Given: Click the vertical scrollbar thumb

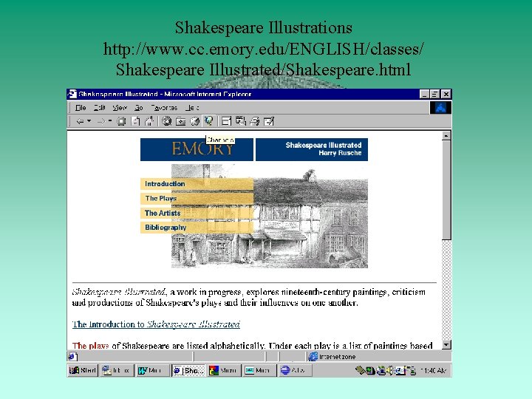Looking at the screenshot, I should (446, 190).
